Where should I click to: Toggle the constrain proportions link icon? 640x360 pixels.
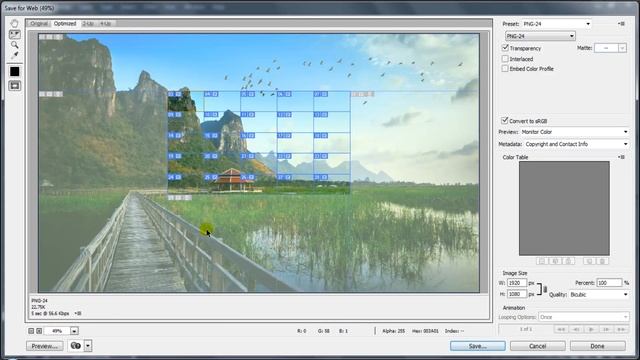point(545,289)
